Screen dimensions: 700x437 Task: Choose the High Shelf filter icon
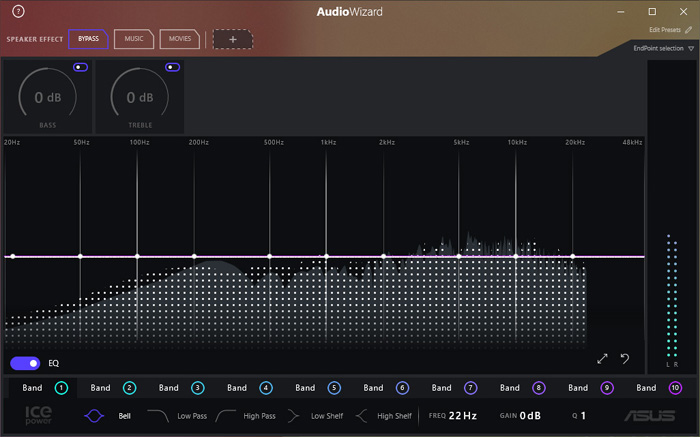pyautogui.click(x=362, y=416)
